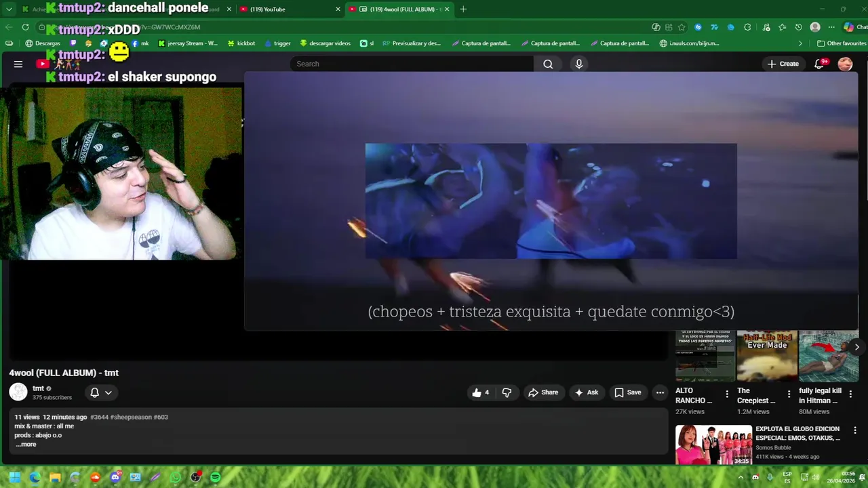Open fully legal kill in Hitman thumbnail
This screenshot has width=868, height=488.
(x=829, y=357)
